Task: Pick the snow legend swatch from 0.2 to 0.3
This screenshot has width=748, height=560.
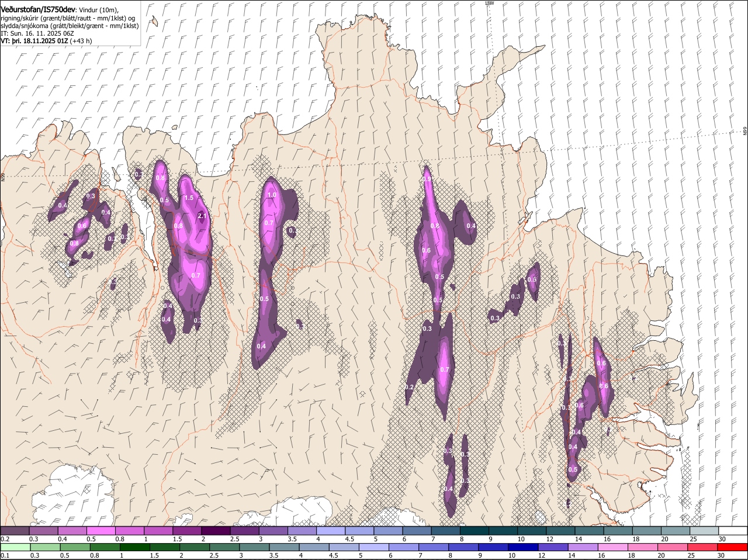Action: click(x=15, y=531)
